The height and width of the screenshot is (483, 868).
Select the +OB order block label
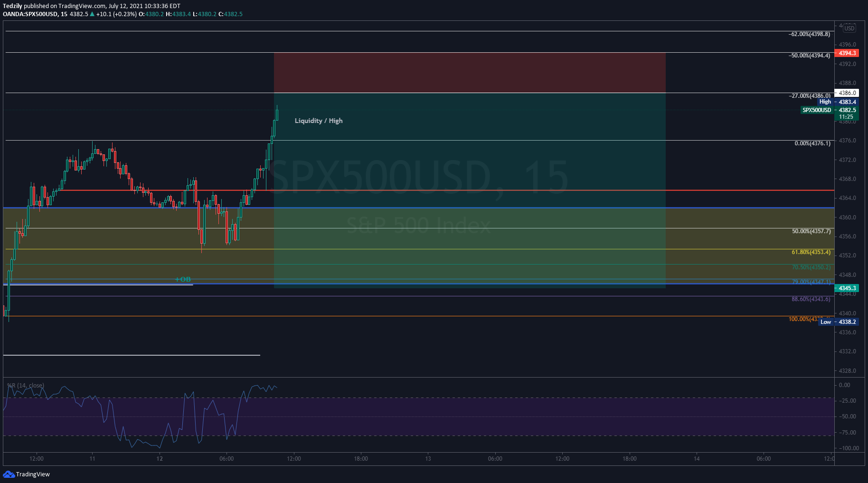[x=183, y=279]
